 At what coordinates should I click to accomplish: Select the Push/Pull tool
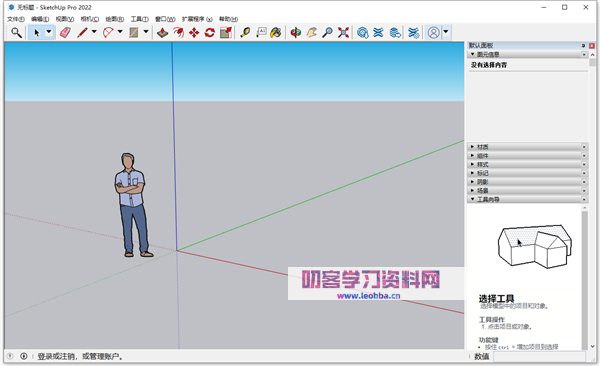click(x=163, y=33)
